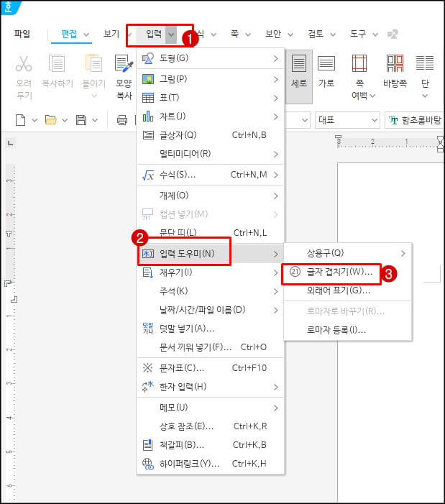Expand the 쪽 여백 dropdown arrow
The image size is (445, 504).
(372, 96)
